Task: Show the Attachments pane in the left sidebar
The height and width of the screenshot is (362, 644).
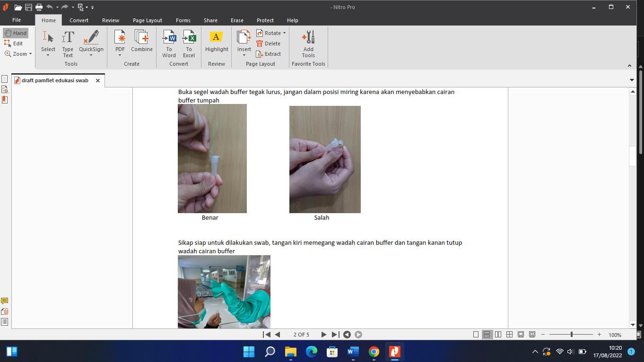Action: (x=5, y=311)
